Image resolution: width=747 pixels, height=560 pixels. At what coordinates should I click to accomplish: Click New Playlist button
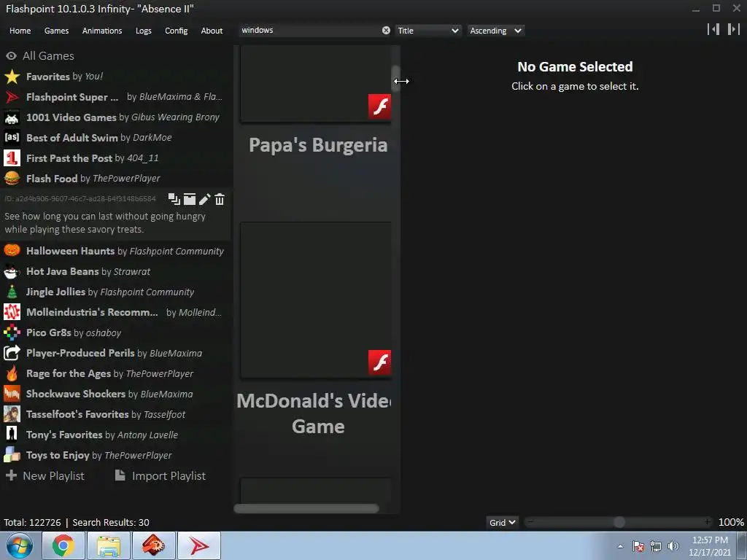pyautogui.click(x=44, y=475)
